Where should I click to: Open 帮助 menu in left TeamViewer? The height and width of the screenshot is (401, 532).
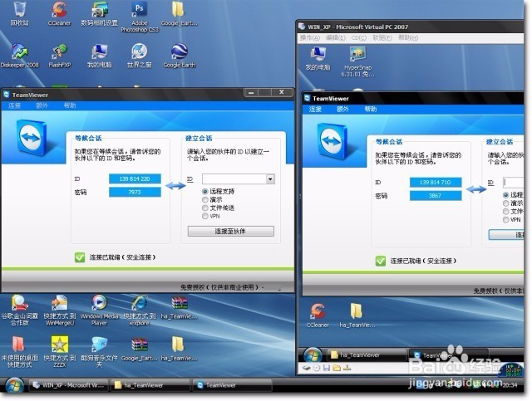[x=70, y=105]
